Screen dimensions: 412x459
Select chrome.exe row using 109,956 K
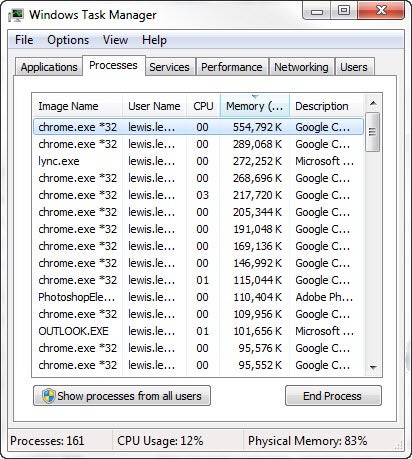[x=198, y=314]
